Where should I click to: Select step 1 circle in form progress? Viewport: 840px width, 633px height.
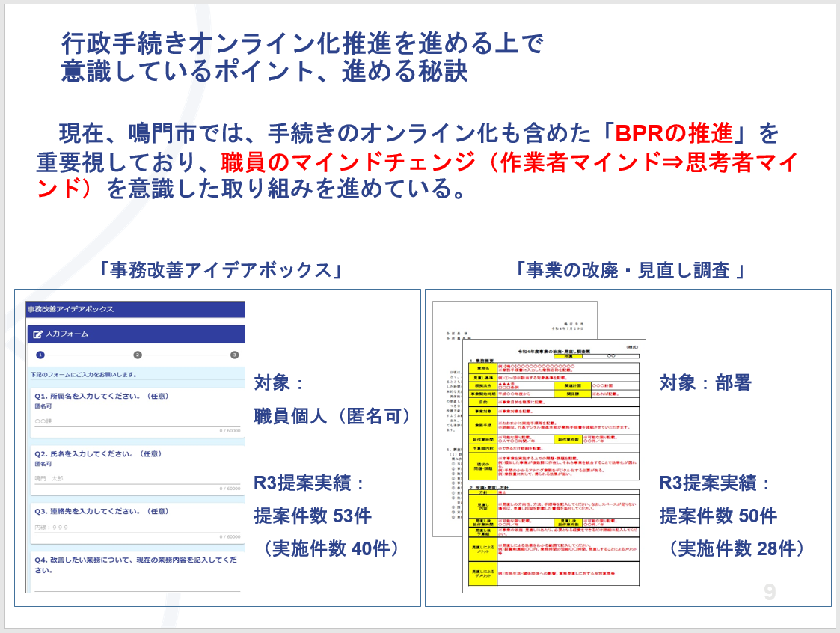point(40,355)
